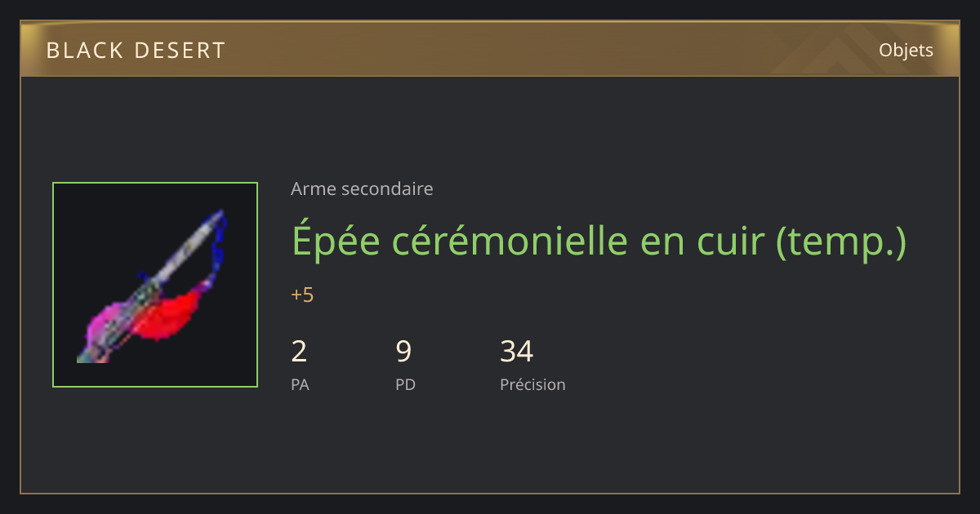Open the BLACK DESERT title link
Viewport: 980px width, 514px height.
[x=136, y=51]
